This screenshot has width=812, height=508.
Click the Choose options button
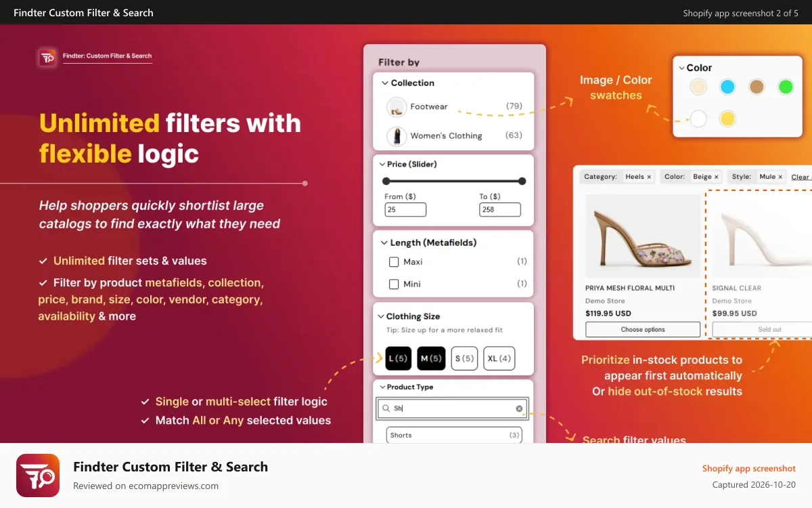643,330
